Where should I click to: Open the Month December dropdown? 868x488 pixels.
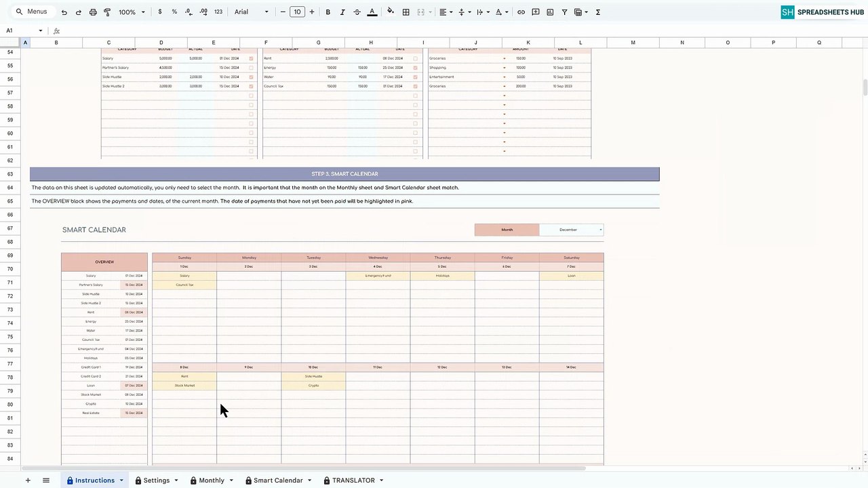(x=571, y=230)
